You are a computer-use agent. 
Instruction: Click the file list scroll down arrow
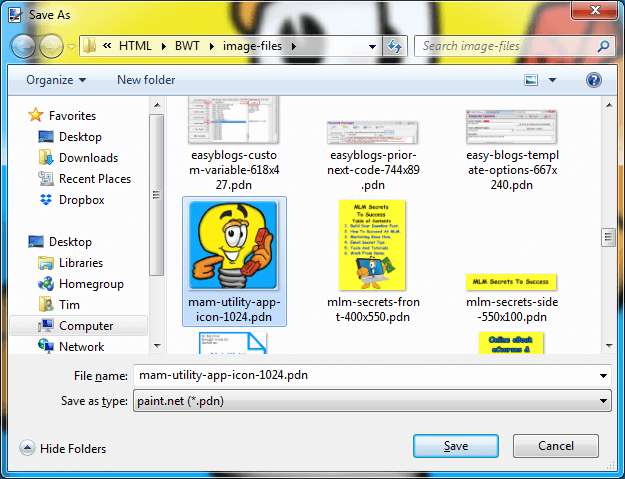[x=609, y=346]
